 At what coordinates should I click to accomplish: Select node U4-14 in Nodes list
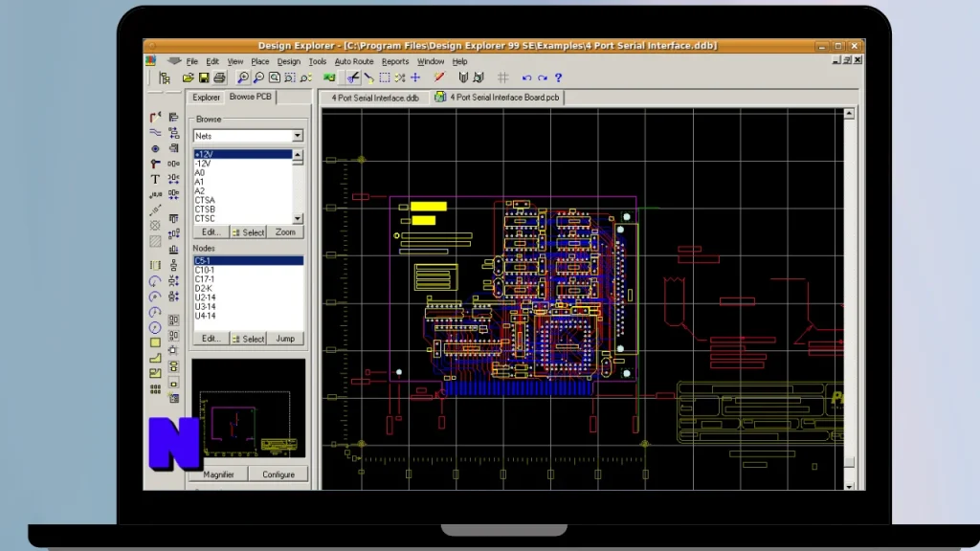tap(248, 316)
